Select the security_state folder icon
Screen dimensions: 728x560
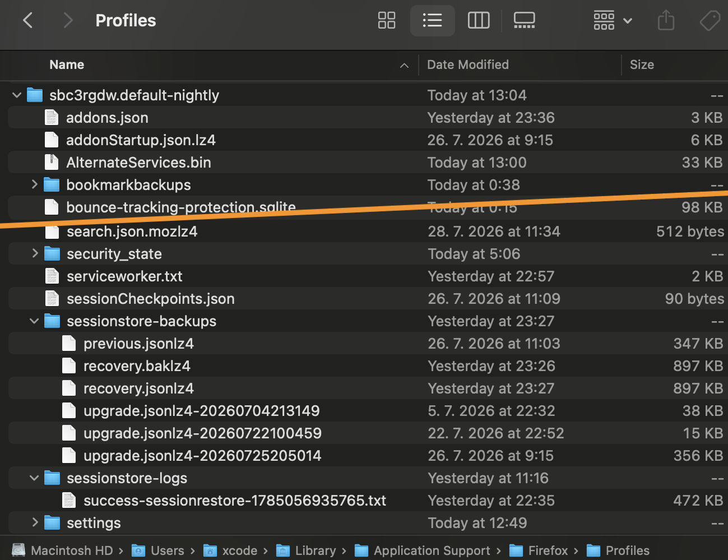(x=52, y=253)
